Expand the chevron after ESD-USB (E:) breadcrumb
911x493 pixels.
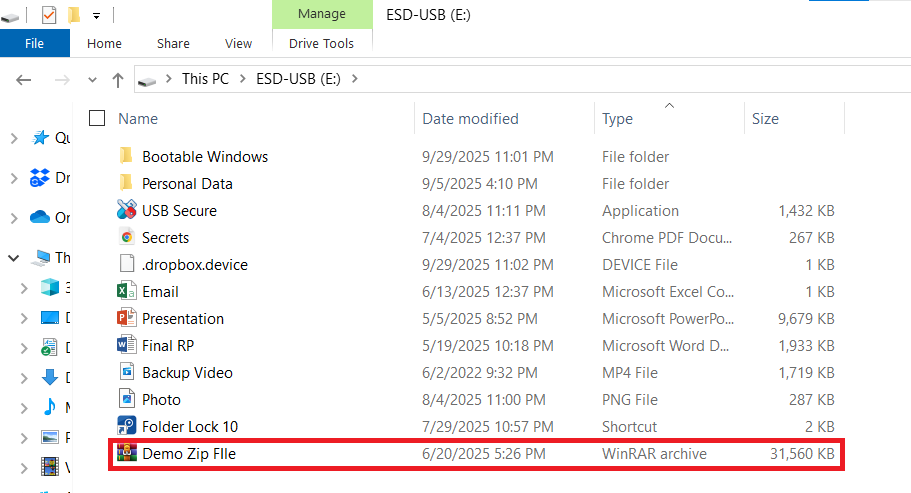[354, 78]
